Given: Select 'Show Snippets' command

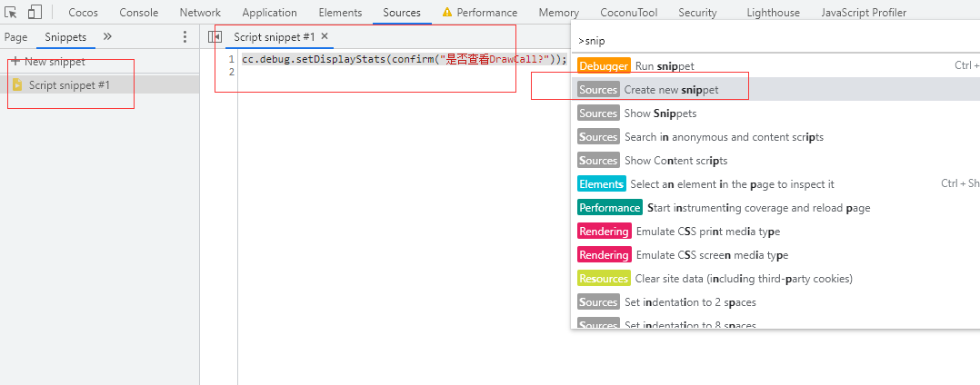Looking at the screenshot, I should pos(660,114).
